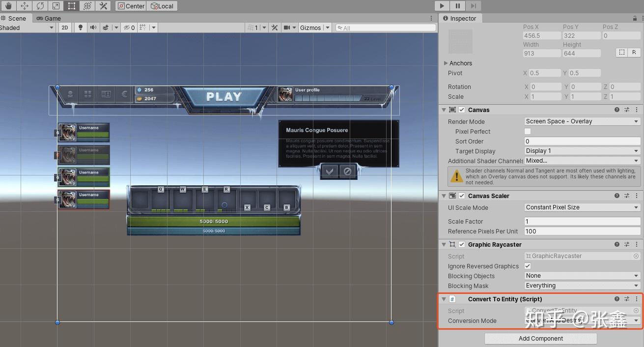Click the Play button

pyautogui.click(x=442, y=6)
